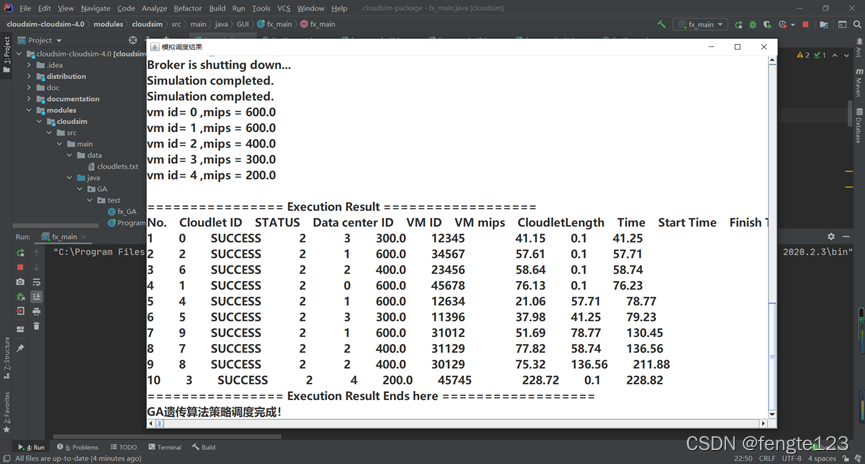
Task: Dump threads using the camera icon
Action: click(20, 282)
